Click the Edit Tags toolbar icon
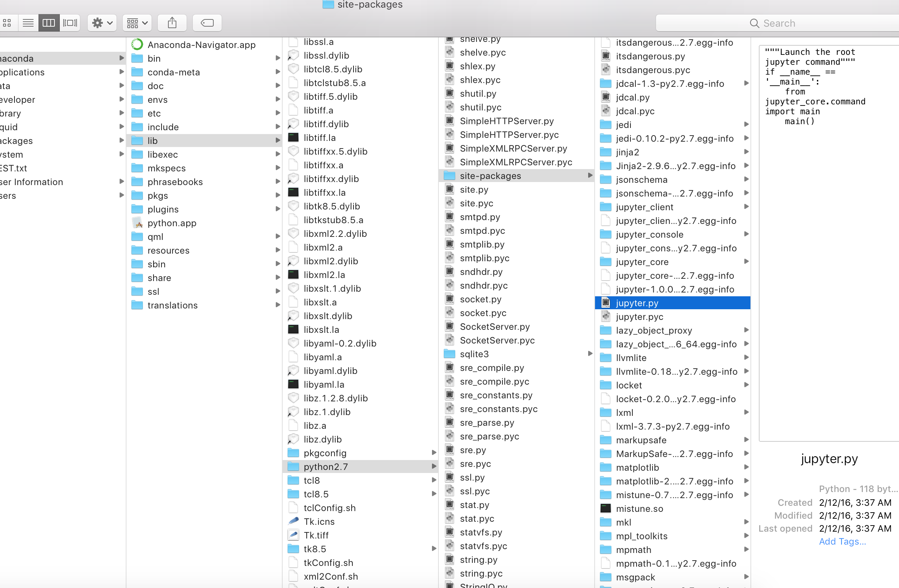The width and height of the screenshot is (899, 588). (x=207, y=22)
